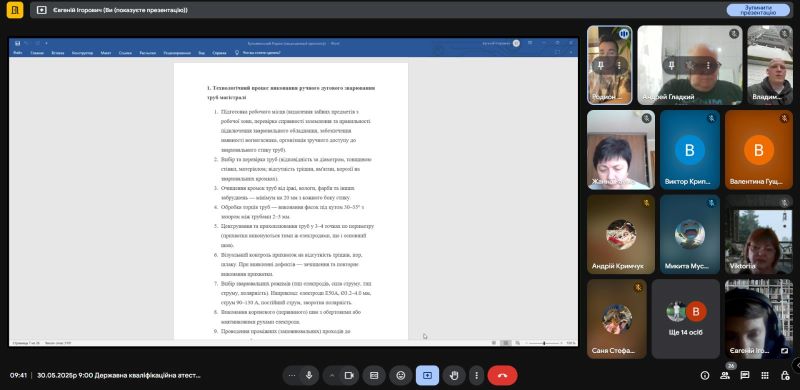
Task: Open the activities grid icon
Action: tap(765, 375)
